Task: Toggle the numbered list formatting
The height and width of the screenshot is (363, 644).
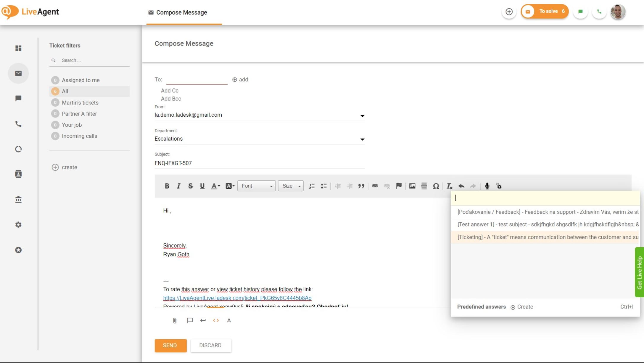Action: click(312, 186)
